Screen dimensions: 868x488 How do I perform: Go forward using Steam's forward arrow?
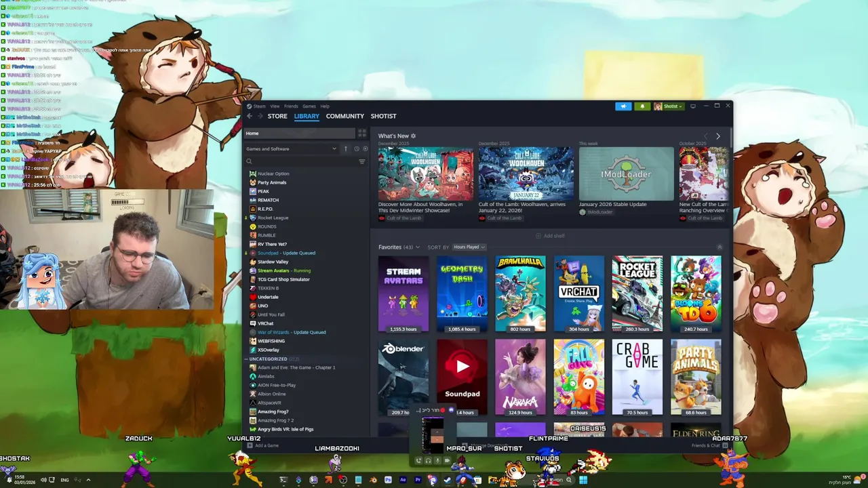[260, 116]
